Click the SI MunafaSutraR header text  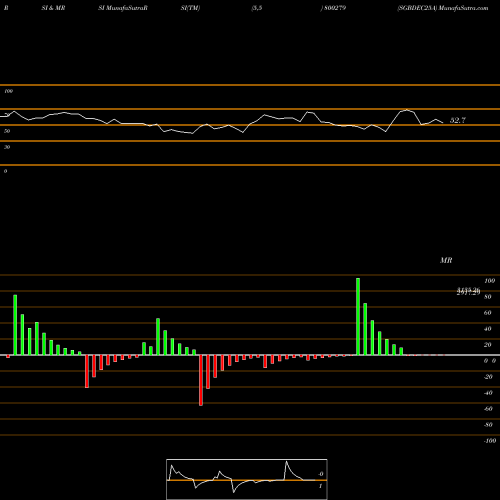(x=123, y=8)
